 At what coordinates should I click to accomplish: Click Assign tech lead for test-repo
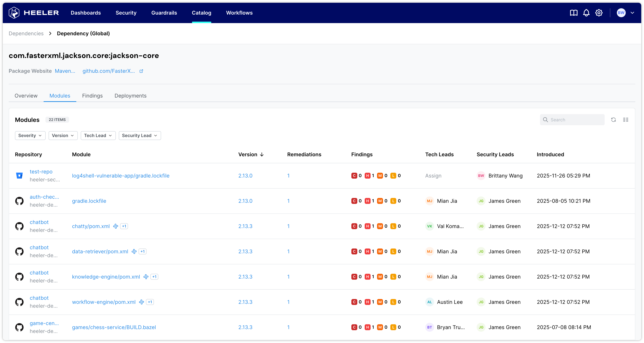[433, 176]
